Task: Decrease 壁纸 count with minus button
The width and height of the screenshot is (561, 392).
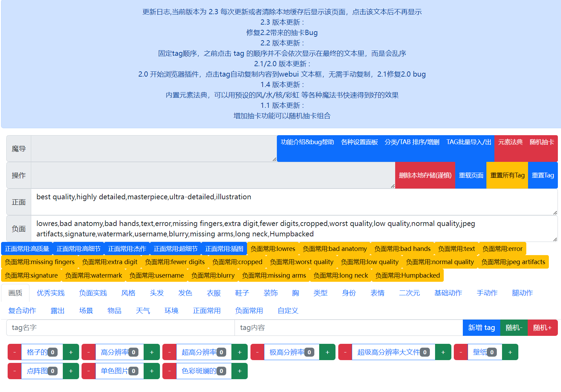Action: [x=460, y=352]
